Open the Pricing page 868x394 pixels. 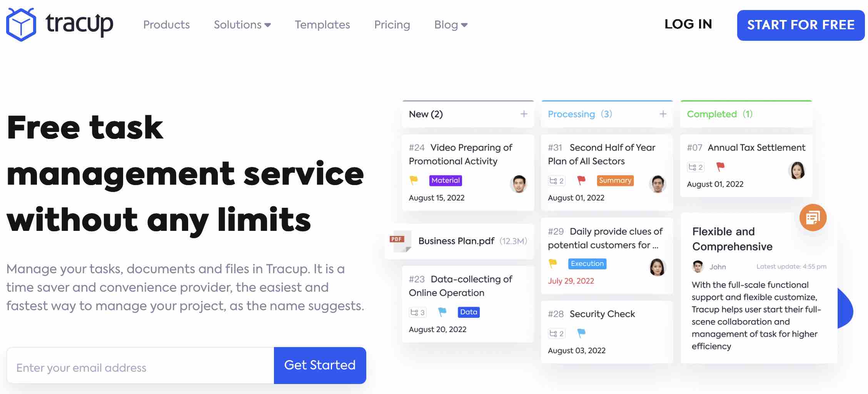point(392,25)
